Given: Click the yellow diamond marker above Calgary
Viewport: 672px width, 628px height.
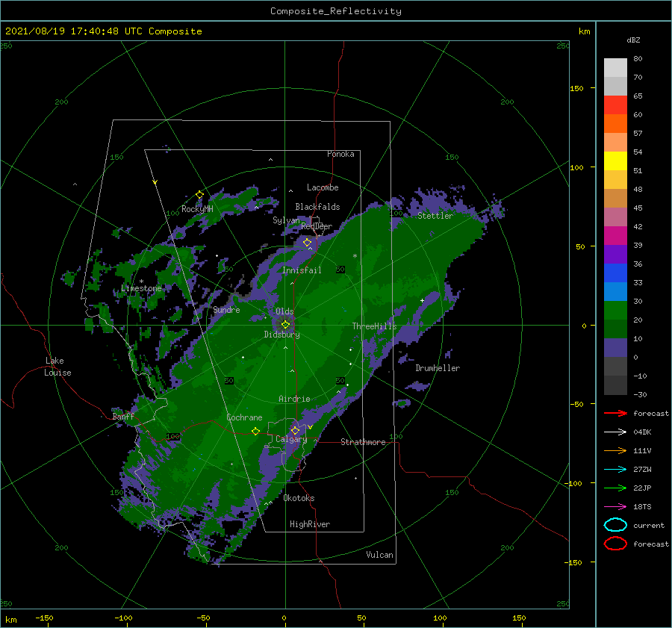Looking at the screenshot, I should point(295,430).
